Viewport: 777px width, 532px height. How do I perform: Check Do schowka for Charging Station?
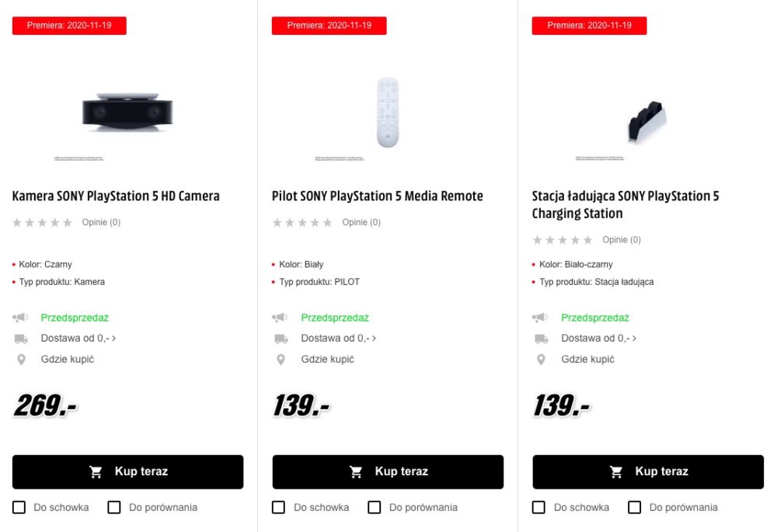[x=538, y=507]
